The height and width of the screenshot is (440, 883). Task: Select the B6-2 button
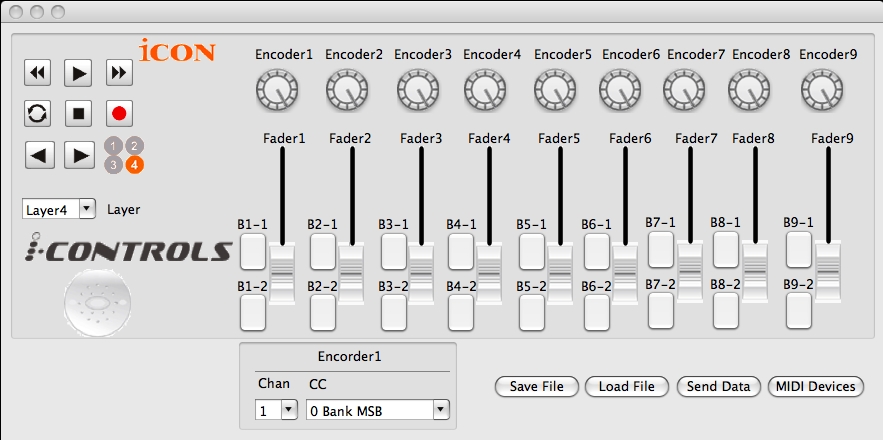(x=597, y=313)
